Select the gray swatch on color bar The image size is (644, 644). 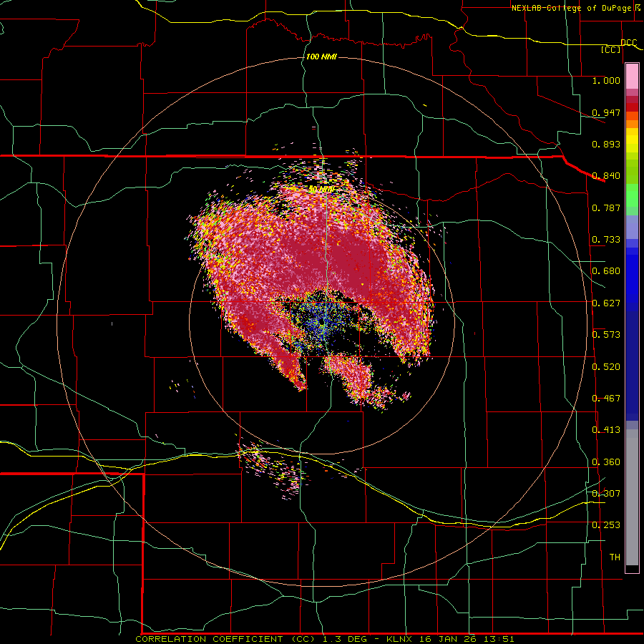pos(632,497)
